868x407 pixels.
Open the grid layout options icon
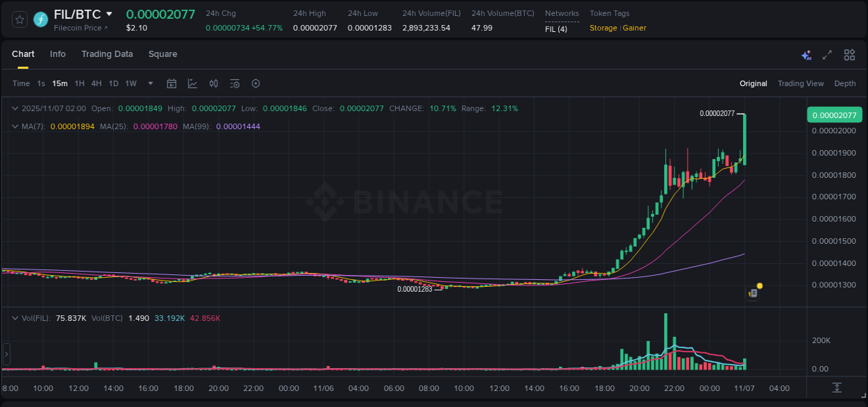(x=849, y=54)
